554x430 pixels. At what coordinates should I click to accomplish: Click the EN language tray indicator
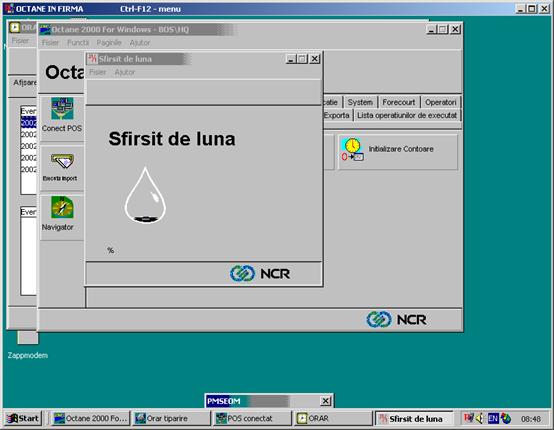pyautogui.click(x=493, y=419)
